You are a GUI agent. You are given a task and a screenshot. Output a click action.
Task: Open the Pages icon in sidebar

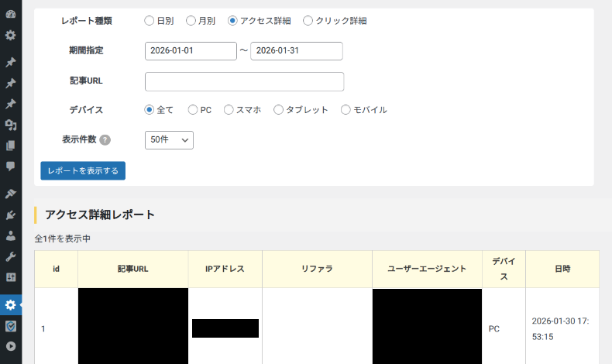pyautogui.click(x=11, y=146)
